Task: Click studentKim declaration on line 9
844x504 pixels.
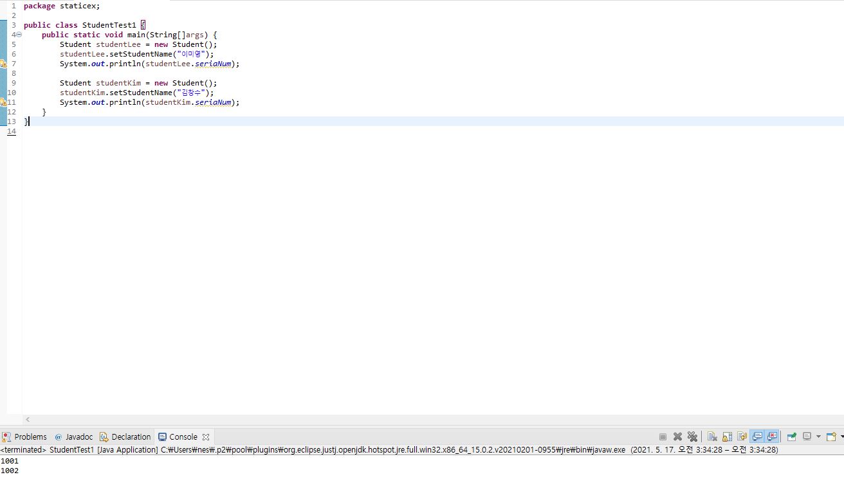Action: pos(118,83)
